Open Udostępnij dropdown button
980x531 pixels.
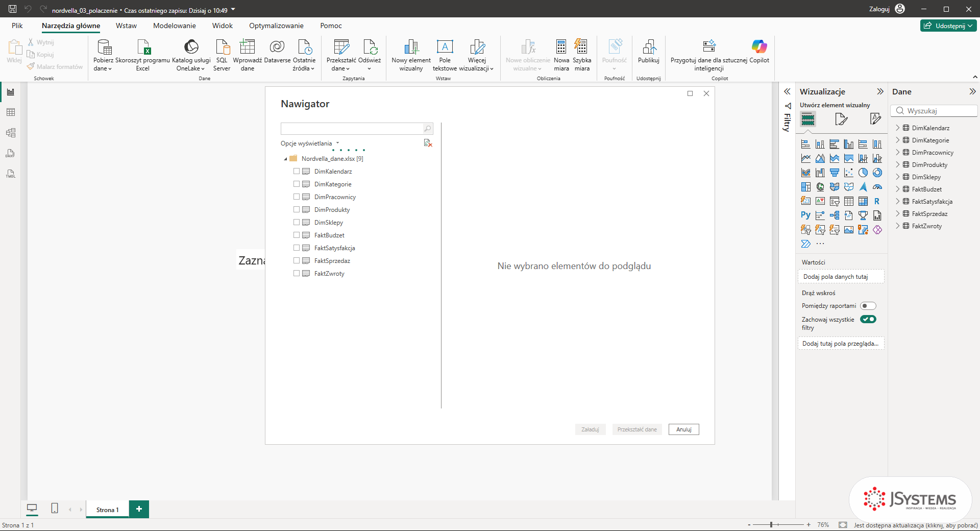(x=948, y=26)
